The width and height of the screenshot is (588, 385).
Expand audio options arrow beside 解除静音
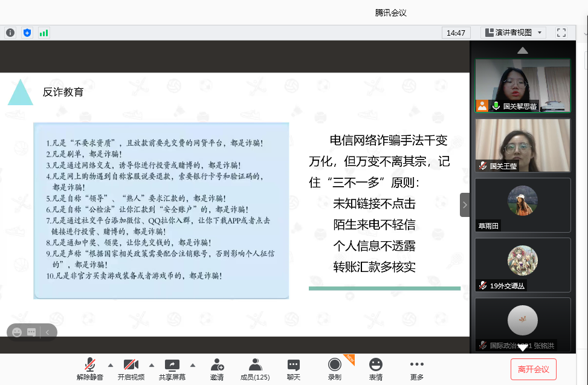click(x=110, y=365)
